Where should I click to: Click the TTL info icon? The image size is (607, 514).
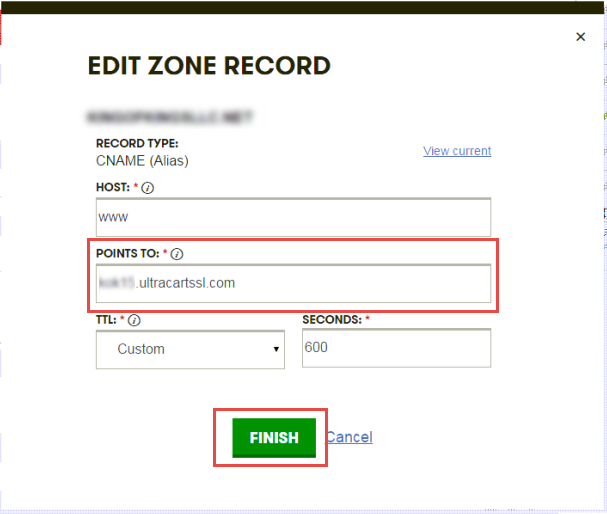(x=134, y=320)
